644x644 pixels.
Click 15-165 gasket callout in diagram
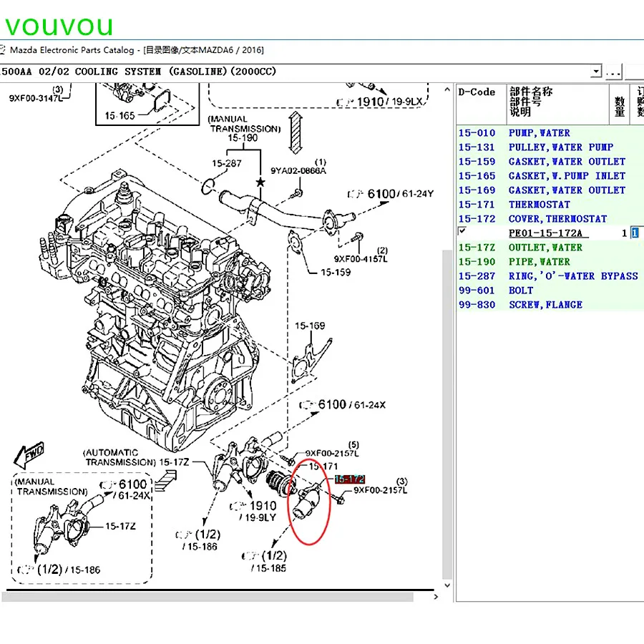click(x=119, y=116)
